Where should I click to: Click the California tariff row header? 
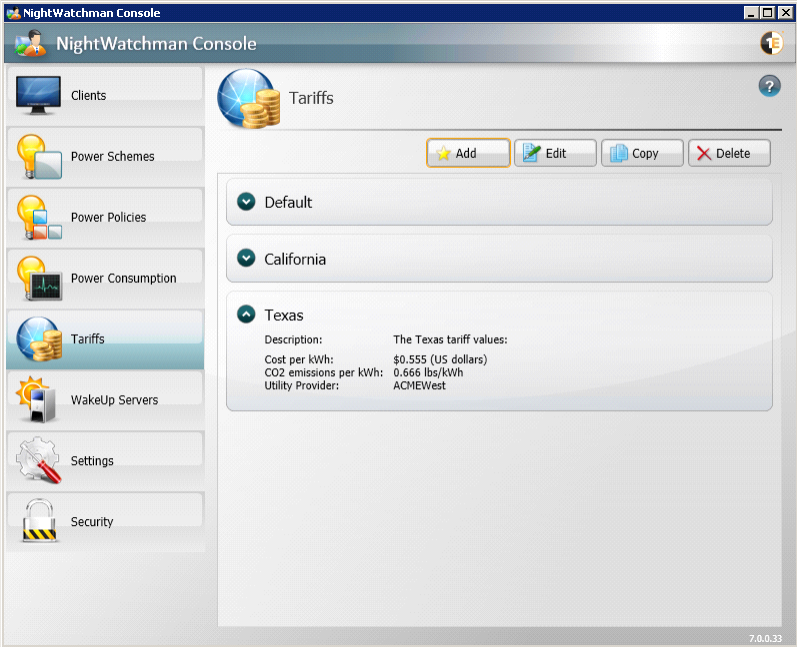500,259
